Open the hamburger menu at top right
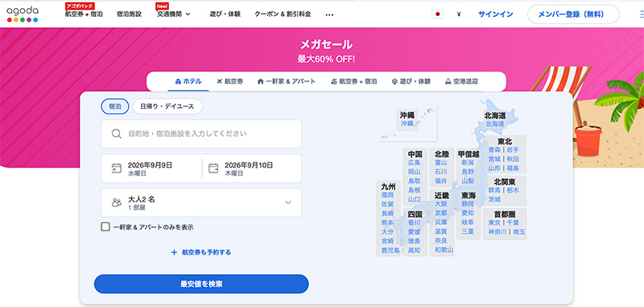 [x=641, y=15]
